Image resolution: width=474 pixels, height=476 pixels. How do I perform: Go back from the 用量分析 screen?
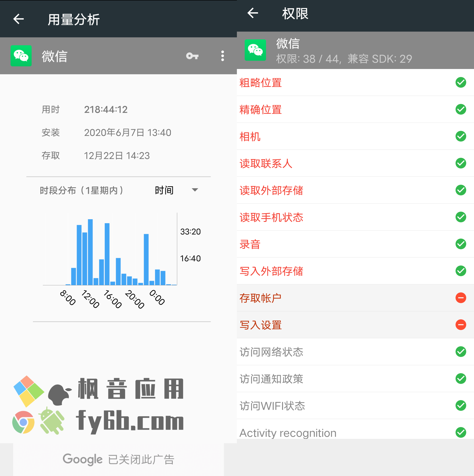pos(18,19)
